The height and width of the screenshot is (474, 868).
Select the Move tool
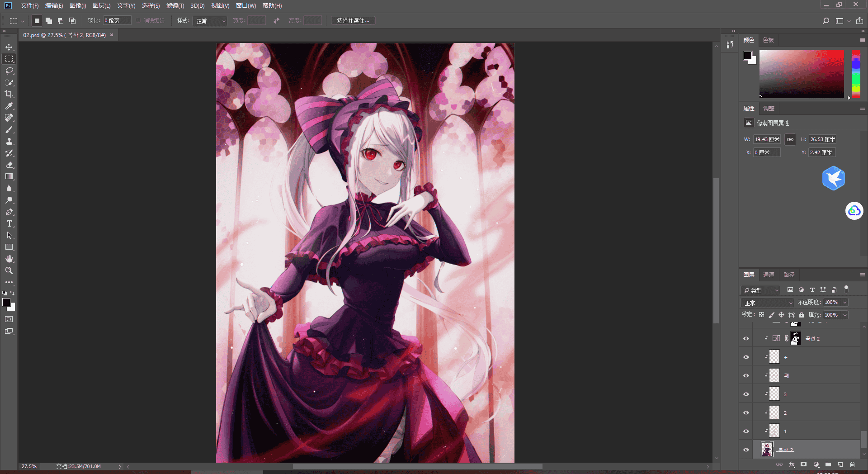coord(9,47)
